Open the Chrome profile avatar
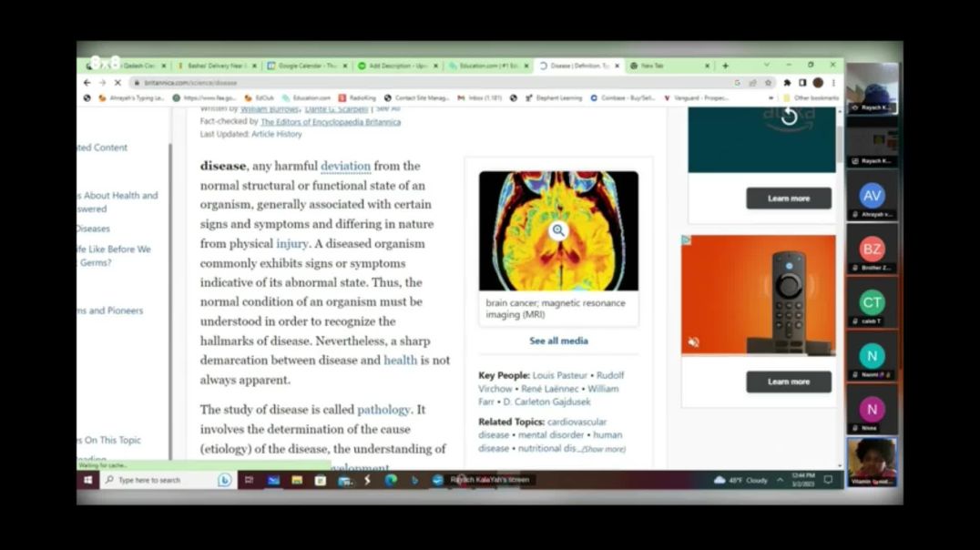The image size is (980, 550). pyautogui.click(x=818, y=83)
